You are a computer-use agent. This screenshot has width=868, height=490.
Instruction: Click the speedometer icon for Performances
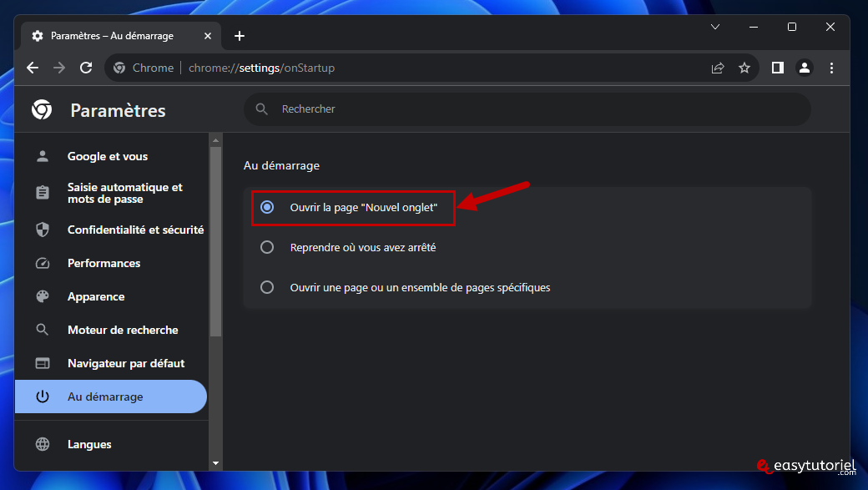click(x=43, y=263)
